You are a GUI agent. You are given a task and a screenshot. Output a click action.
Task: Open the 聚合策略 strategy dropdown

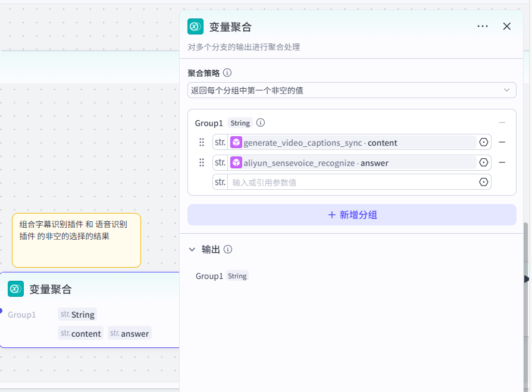point(352,90)
